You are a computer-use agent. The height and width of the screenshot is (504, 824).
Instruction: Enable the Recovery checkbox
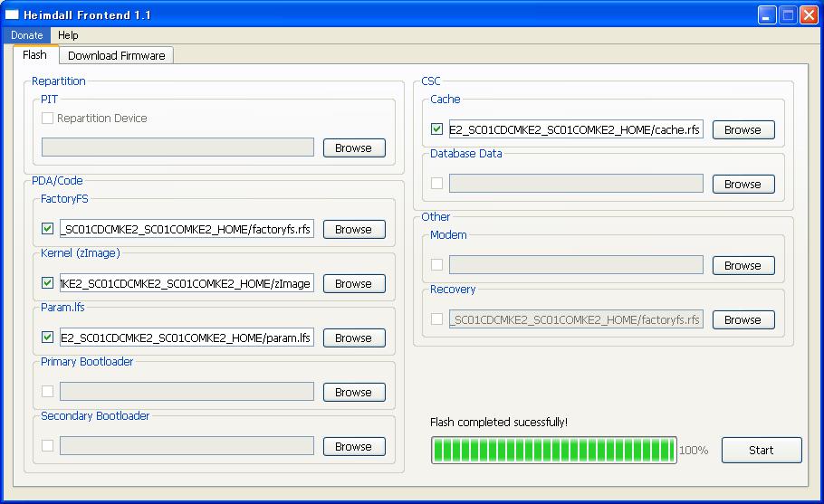pos(436,319)
